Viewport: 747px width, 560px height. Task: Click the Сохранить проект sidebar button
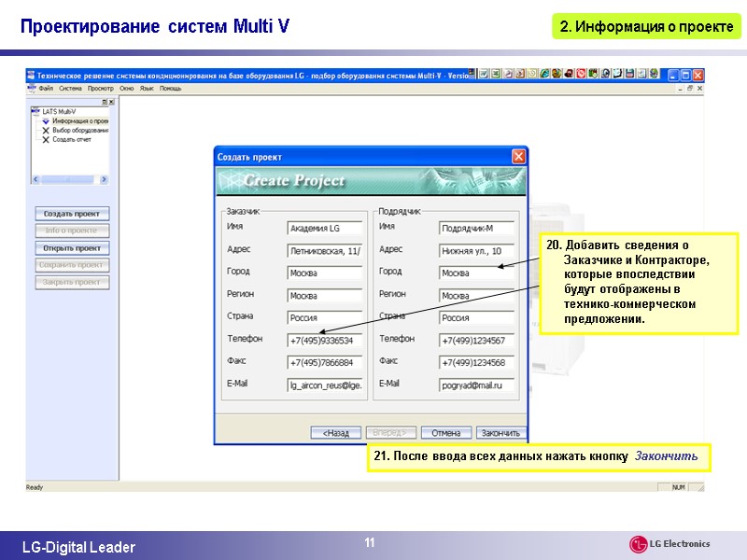pos(72,265)
